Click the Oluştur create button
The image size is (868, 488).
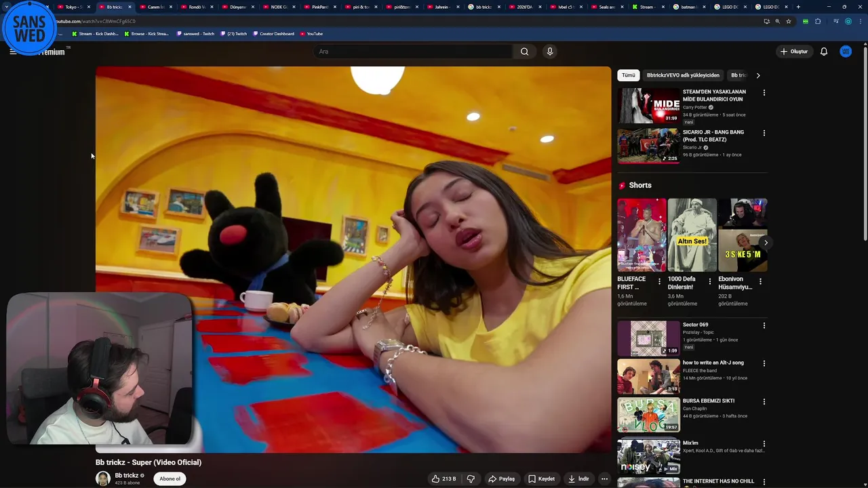point(794,52)
